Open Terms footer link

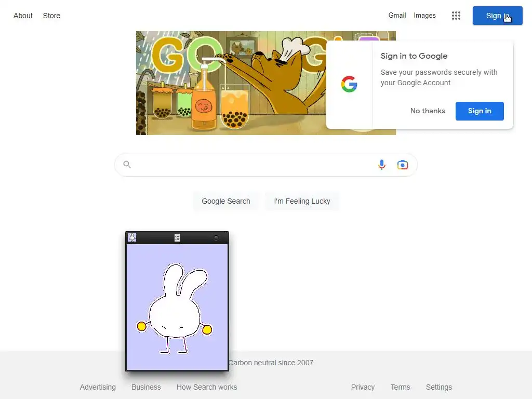(x=400, y=387)
